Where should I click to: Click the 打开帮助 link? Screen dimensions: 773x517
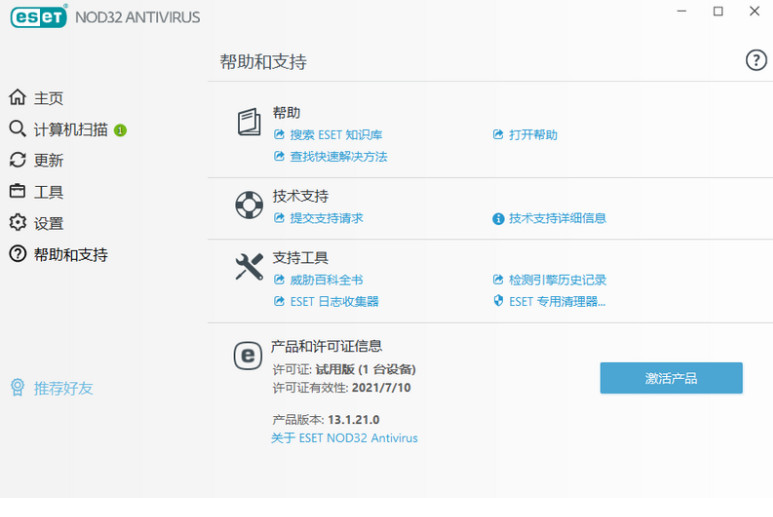click(533, 135)
